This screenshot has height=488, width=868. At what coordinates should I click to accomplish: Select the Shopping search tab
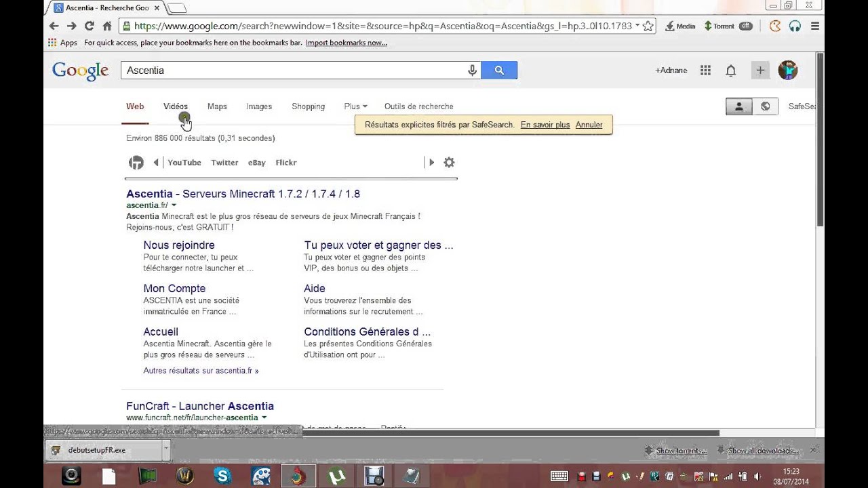pyautogui.click(x=308, y=106)
